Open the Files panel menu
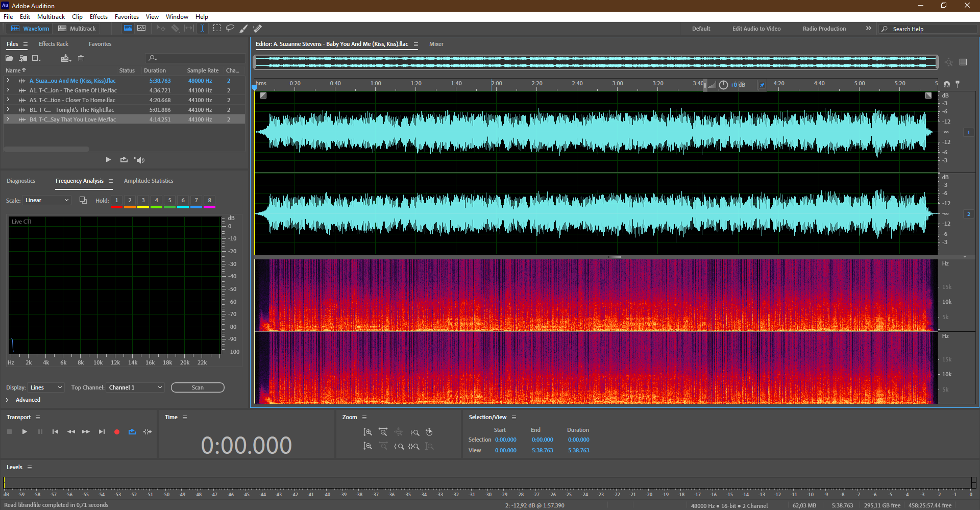The width and height of the screenshot is (980, 510). click(26, 44)
